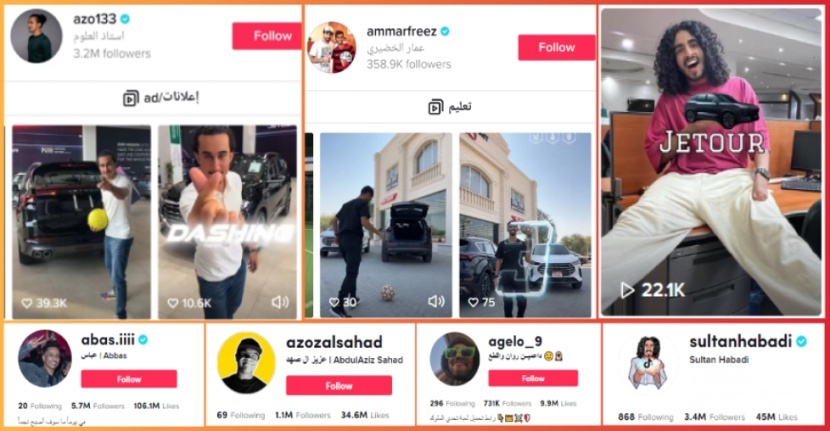
Task: Follow abas.iiii profile
Action: 129,379
